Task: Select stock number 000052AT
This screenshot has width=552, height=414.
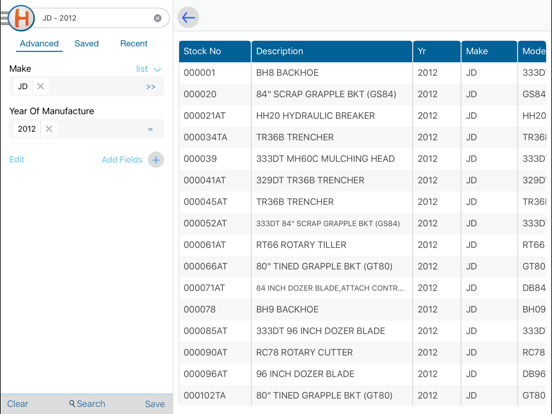Action: coord(205,223)
